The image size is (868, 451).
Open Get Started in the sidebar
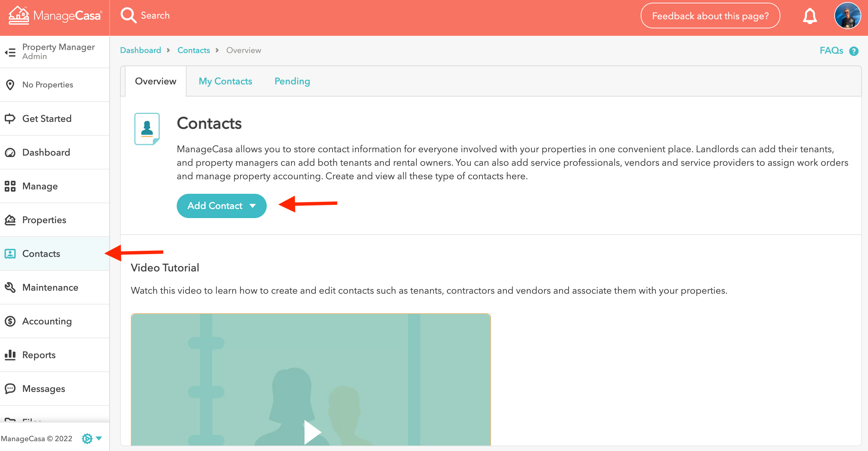click(55, 118)
